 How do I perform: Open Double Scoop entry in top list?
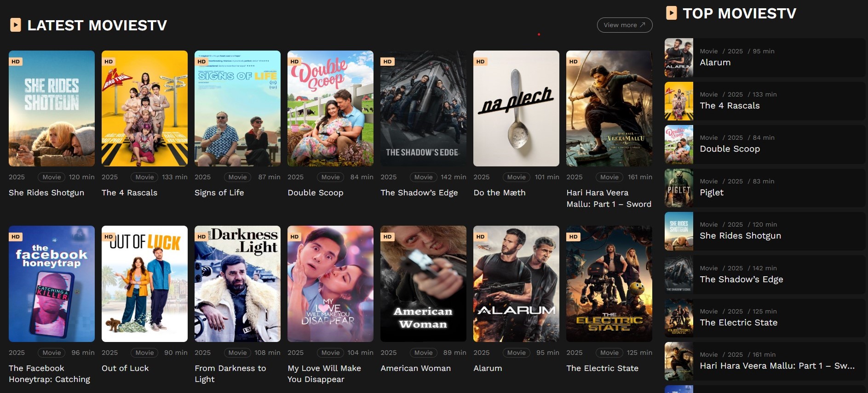pos(730,149)
